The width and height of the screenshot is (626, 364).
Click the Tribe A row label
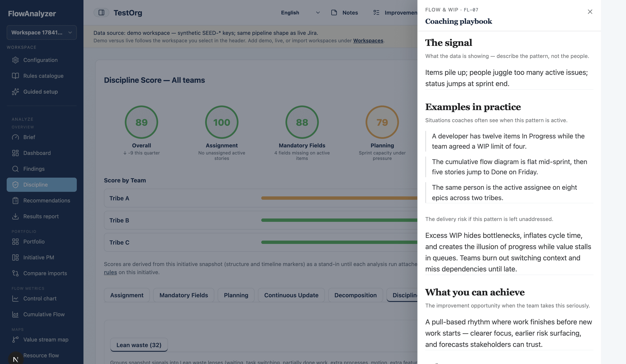119,198
